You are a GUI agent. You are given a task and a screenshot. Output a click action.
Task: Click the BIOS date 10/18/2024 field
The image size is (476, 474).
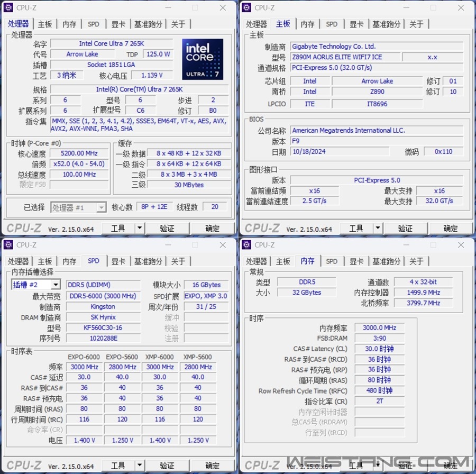coord(340,151)
